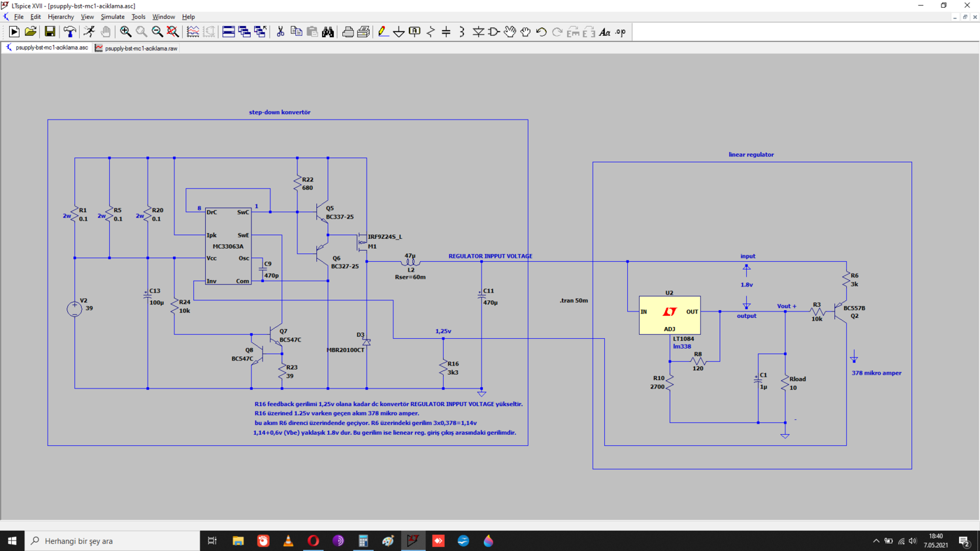Viewport: 980px width, 551px height.
Task: Open the Component gate-symbol picker
Action: (494, 32)
